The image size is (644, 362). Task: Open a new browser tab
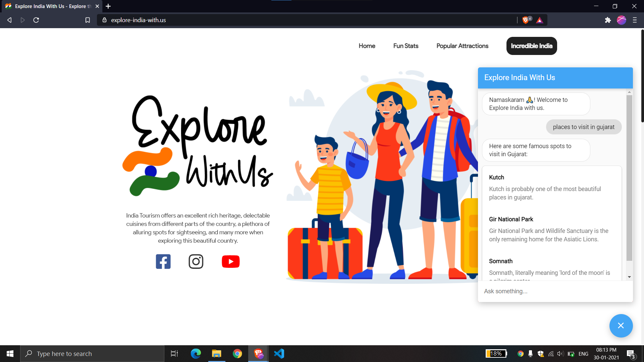[108, 6]
